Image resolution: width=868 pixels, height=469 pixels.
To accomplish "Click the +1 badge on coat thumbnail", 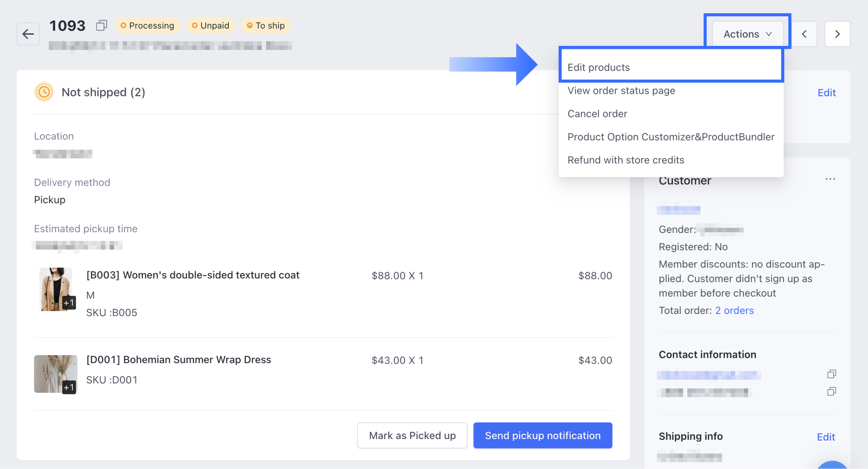I will coord(69,303).
